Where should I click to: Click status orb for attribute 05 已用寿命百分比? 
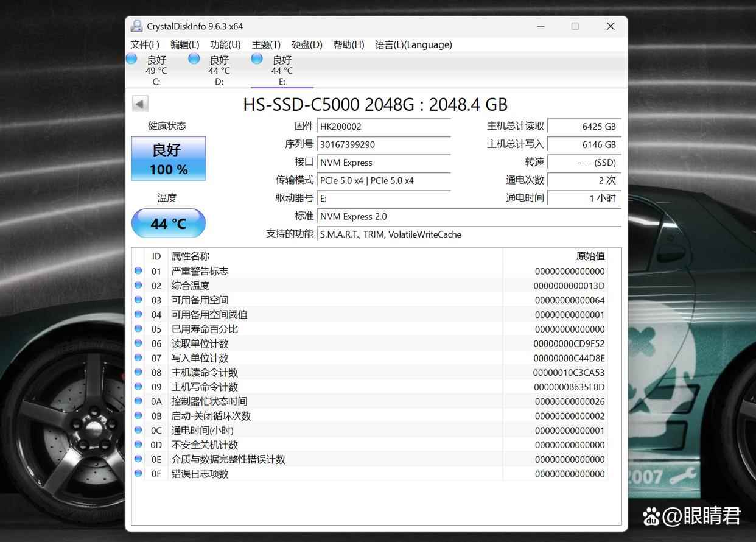(138, 329)
